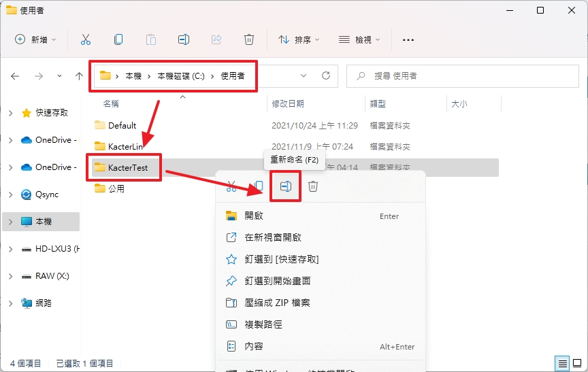Open the 排序 sort dropdown
This screenshot has width=588, height=372.
[x=299, y=39]
